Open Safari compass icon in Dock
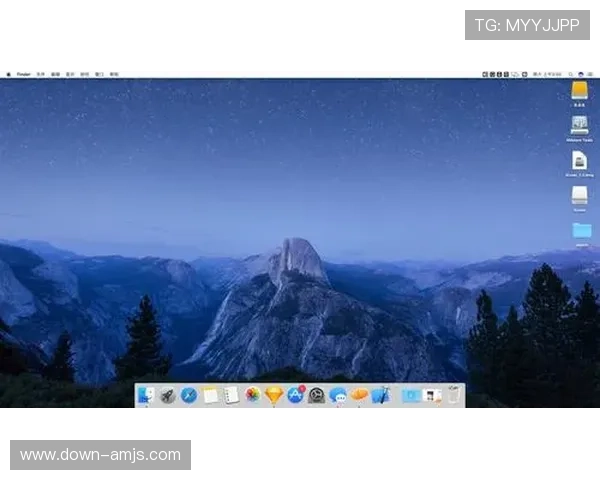The image size is (600, 480). point(189,395)
